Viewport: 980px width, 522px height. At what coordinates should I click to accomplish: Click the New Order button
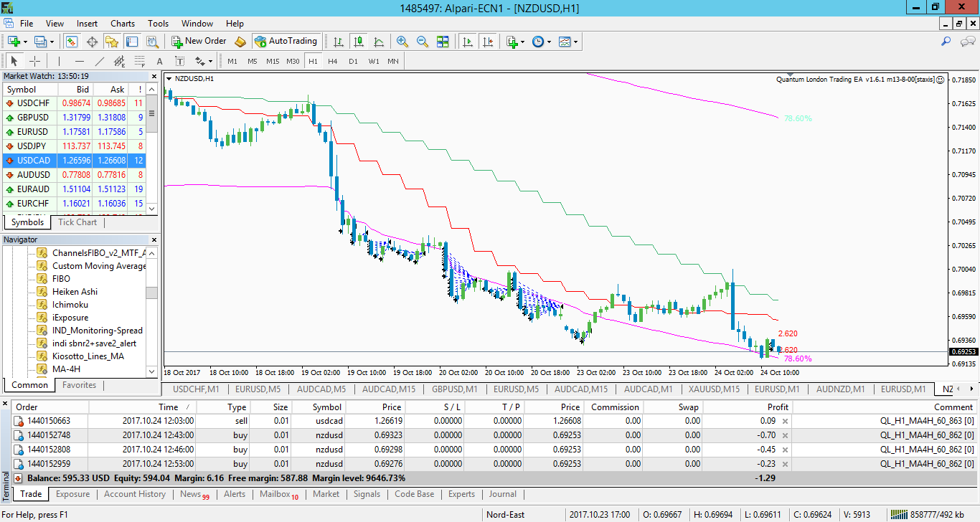pos(199,41)
